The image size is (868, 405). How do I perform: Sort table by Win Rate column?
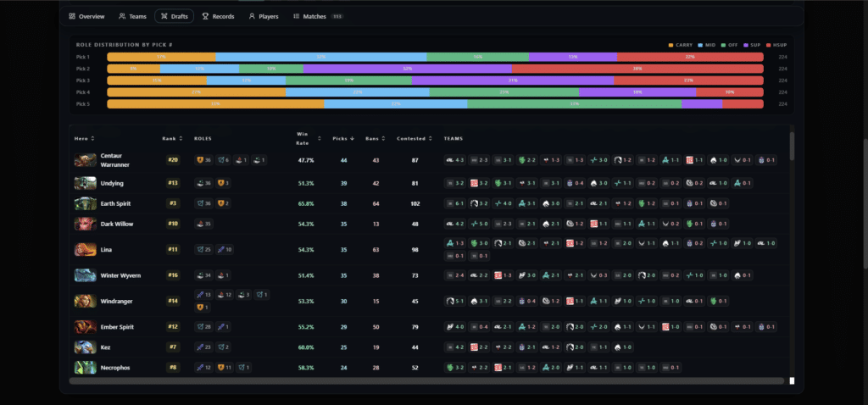[x=309, y=138]
